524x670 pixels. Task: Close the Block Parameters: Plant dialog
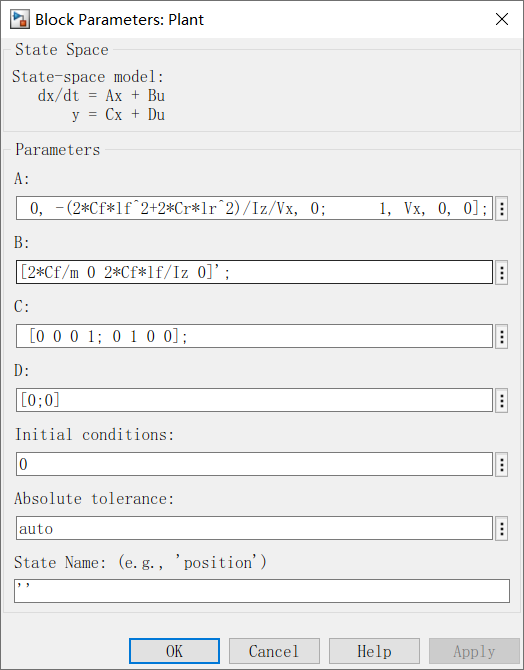pos(502,19)
